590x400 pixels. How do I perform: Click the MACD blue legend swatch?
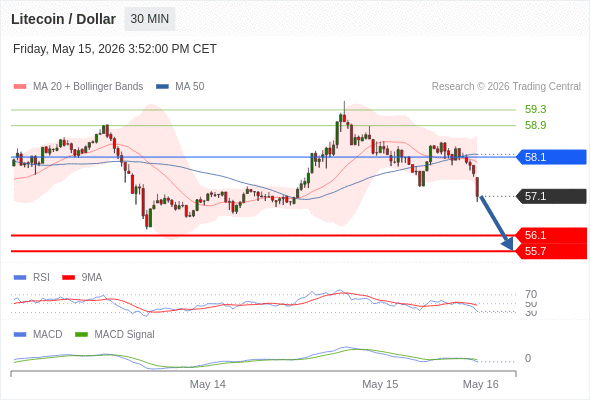[x=20, y=335]
